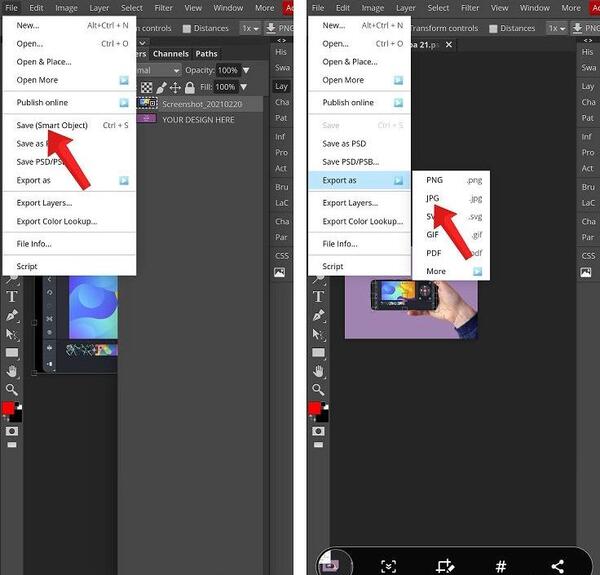Select the Type tool in left panel toolbar
The height and width of the screenshot is (575, 600).
click(x=11, y=296)
